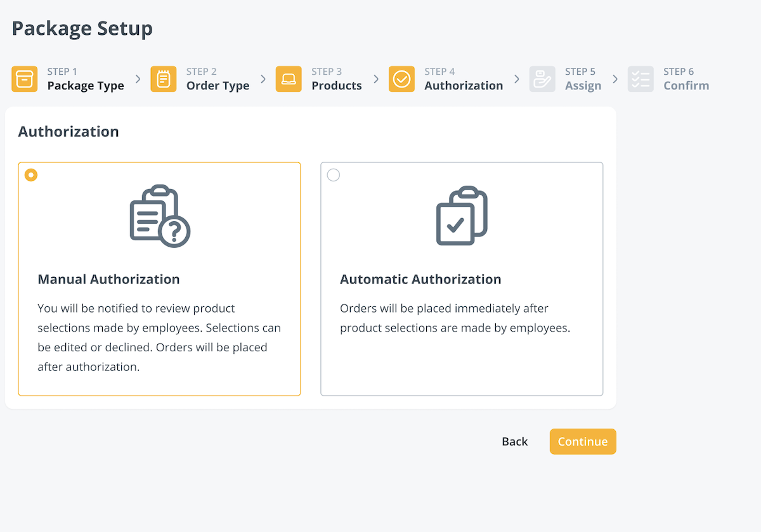Go to Step 2 Order Type label
Image resolution: width=761 pixels, height=532 pixels.
click(218, 86)
